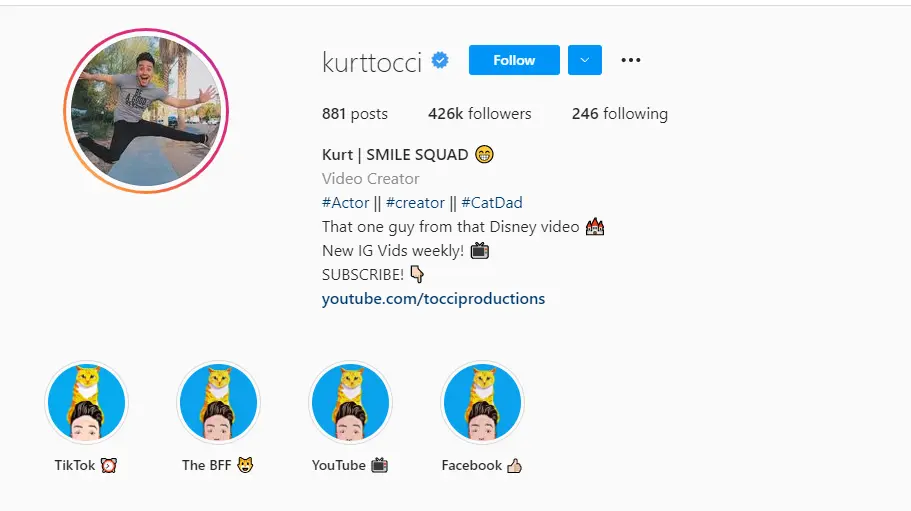Open the youtube.com/tocciproductions link
Image resolution: width=911 pixels, height=511 pixels.
(x=433, y=298)
